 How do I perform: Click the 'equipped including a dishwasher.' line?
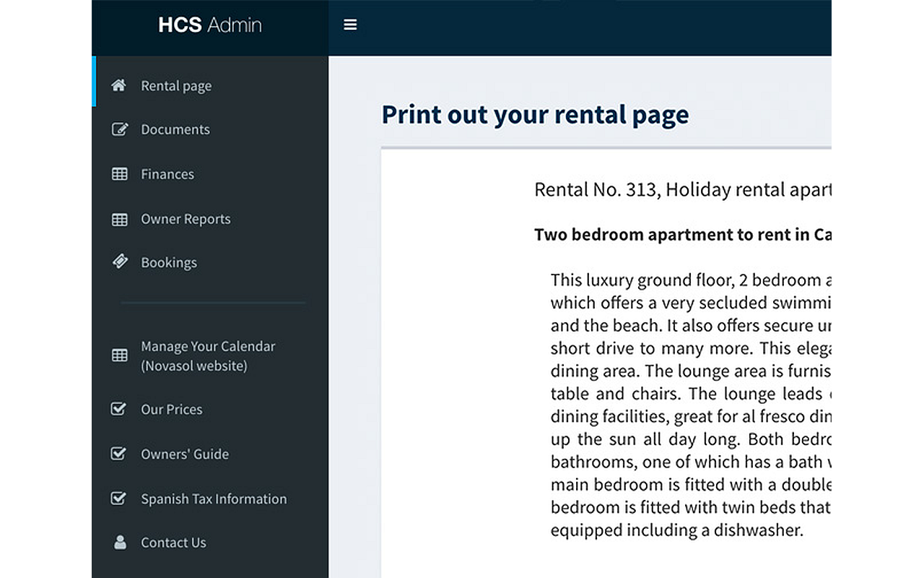(677, 530)
